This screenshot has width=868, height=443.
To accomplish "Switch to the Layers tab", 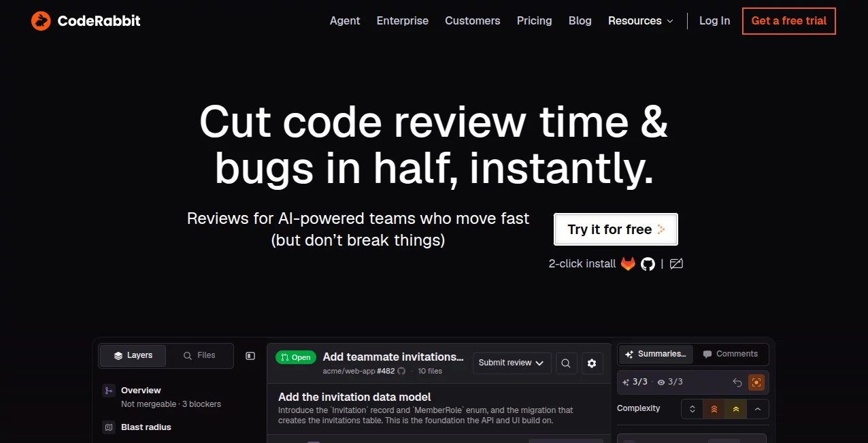I will (x=133, y=355).
